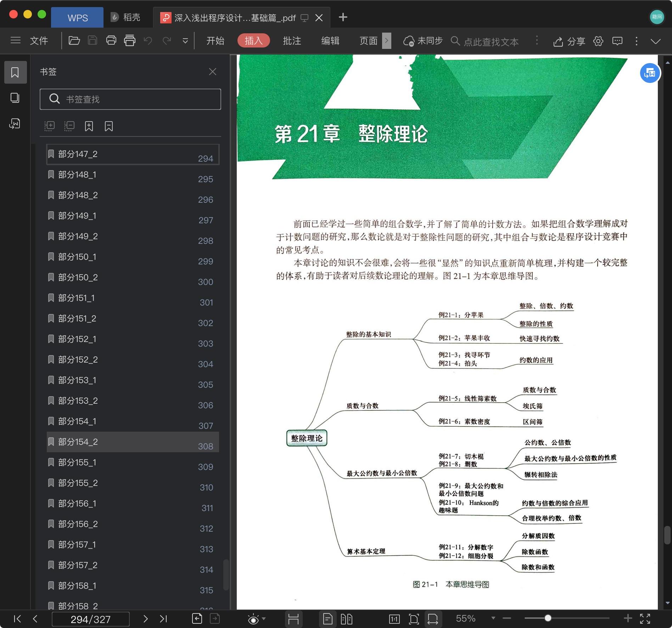Zoom out with the minus button
Screen dimensions: 672x628
pos(507,618)
